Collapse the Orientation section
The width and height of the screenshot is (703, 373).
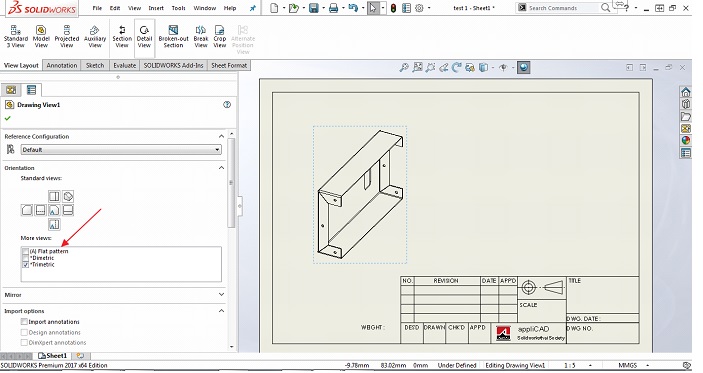[x=221, y=168]
